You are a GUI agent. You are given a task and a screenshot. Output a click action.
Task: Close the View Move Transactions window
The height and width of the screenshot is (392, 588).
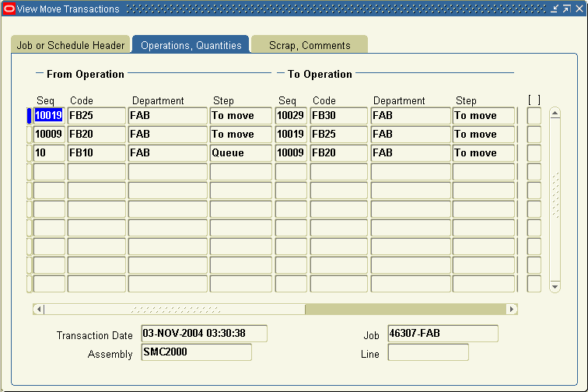(x=579, y=9)
